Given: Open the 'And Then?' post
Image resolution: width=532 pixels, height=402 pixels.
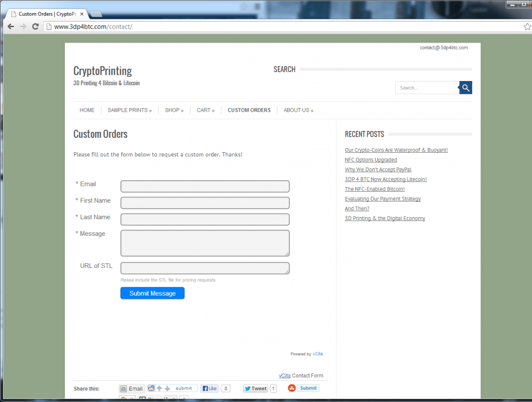Looking at the screenshot, I should pos(357,209).
